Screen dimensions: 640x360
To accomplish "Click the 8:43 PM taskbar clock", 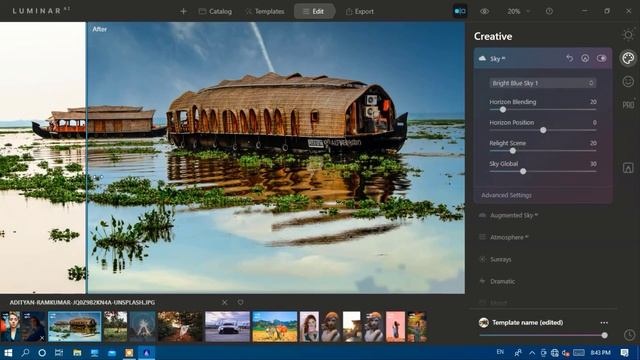I will tap(600, 353).
